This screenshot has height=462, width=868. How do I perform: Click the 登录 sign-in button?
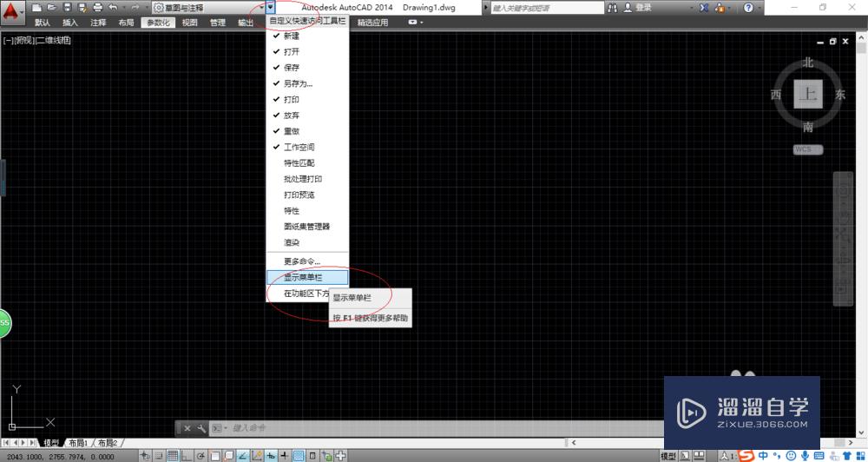point(637,8)
